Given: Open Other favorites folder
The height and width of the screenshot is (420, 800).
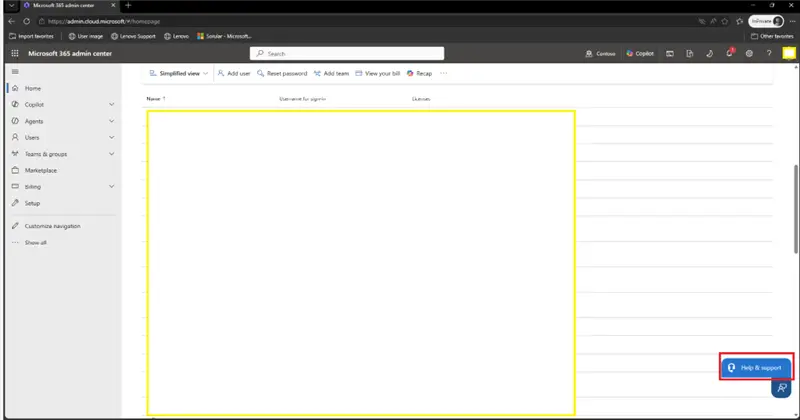Looking at the screenshot, I should 772,36.
